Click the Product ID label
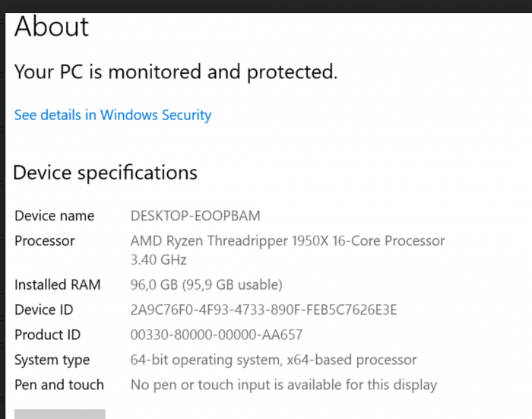532x419 pixels. tap(47, 335)
